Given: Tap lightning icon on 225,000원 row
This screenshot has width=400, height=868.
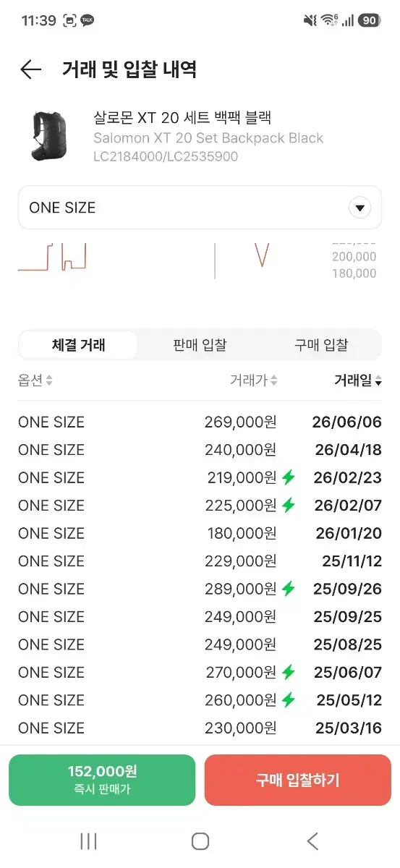Looking at the screenshot, I should coord(289,505).
